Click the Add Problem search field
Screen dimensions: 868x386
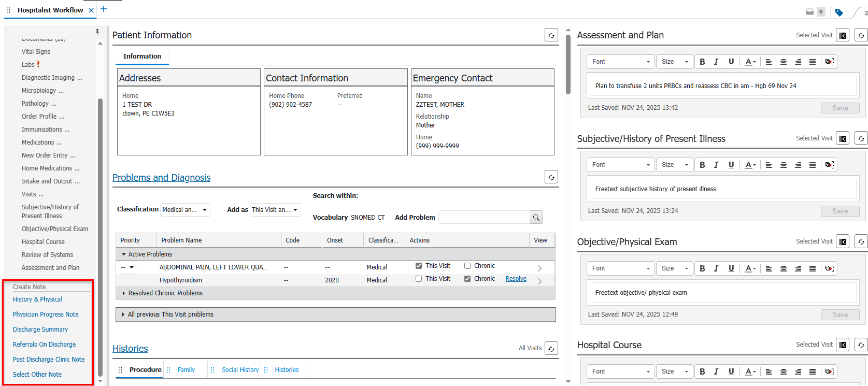pos(484,218)
